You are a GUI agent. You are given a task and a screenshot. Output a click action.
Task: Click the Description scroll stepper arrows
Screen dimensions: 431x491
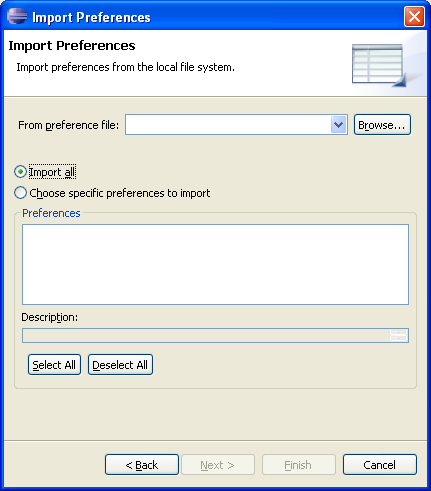pos(399,335)
